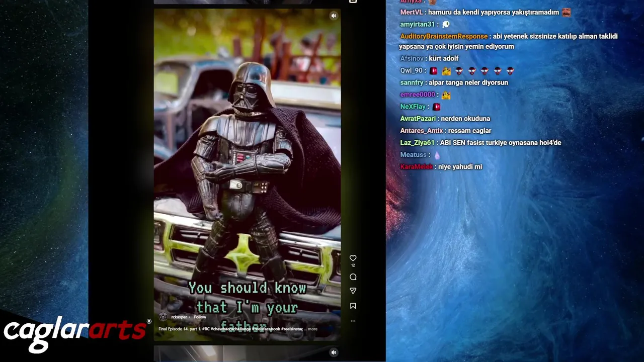
Task: Click the emote ending MertVL's message
Action: (x=566, y=12)
